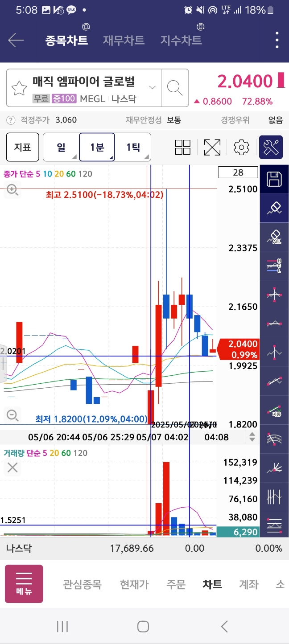The height and width of the screenshot is (644, 289).
Task: Edit the candle count field showing 28
Action: [x=238, y=172]
